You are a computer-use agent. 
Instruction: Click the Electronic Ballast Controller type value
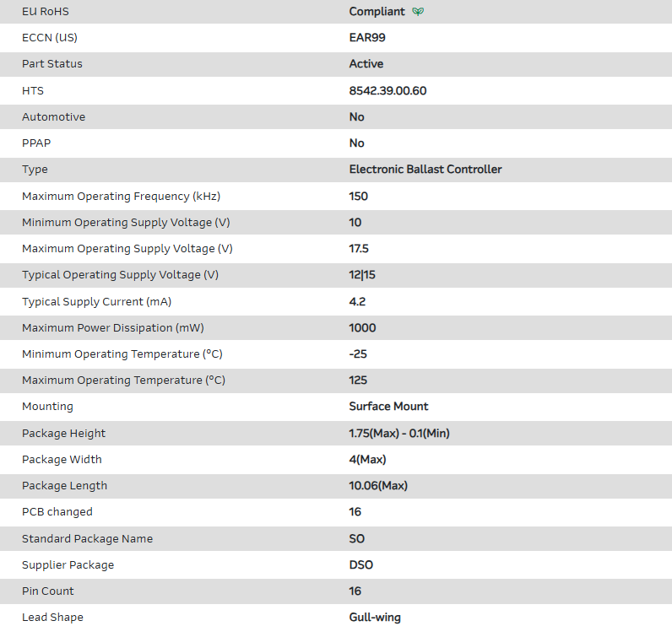(x=425, y=170)
